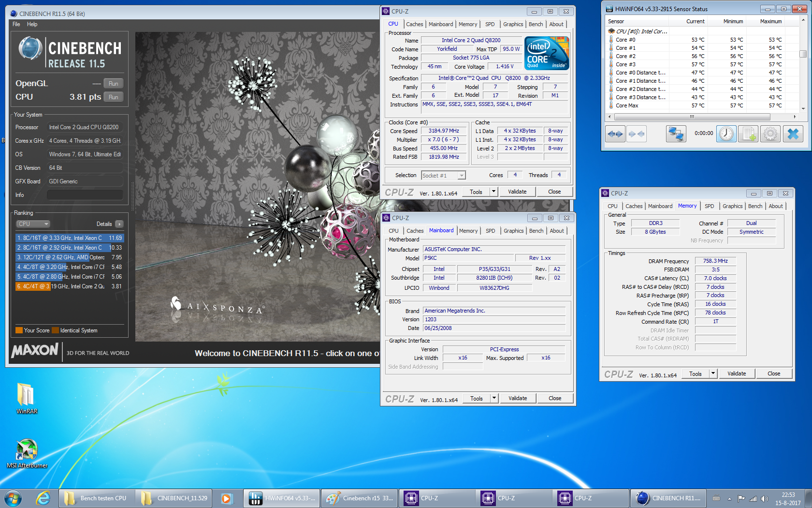Click the Intel Core 2 Quad logo in CPU-Z
The image size is (812, 508).
pos(547,53)
